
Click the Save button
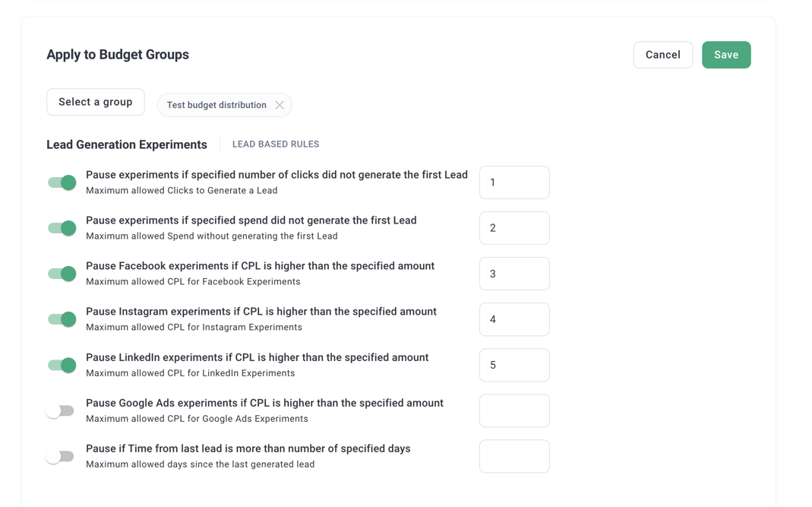click(x=725, y=55)
